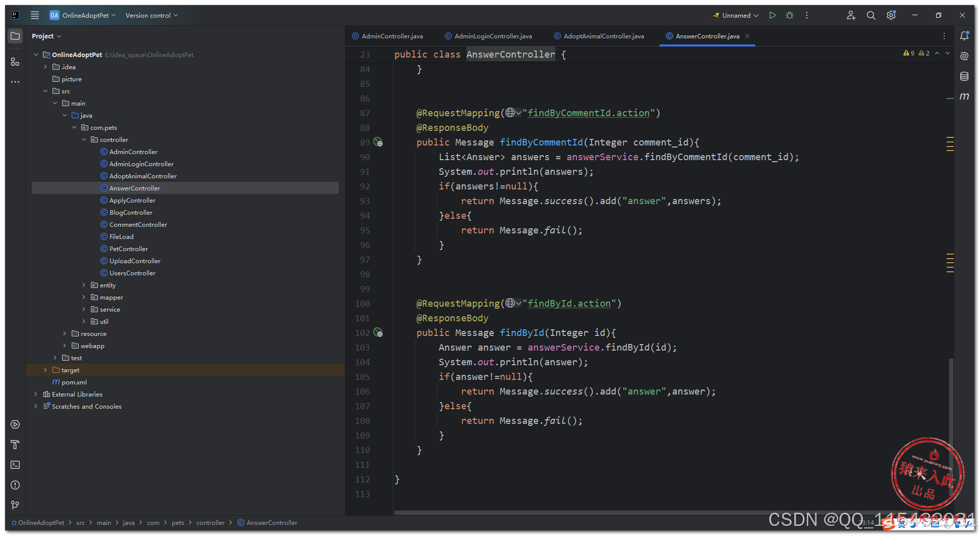The height and width of the screenshot is (536, 980).
Task: Click gutter web icon at line 89
Action: coord(378,142)
